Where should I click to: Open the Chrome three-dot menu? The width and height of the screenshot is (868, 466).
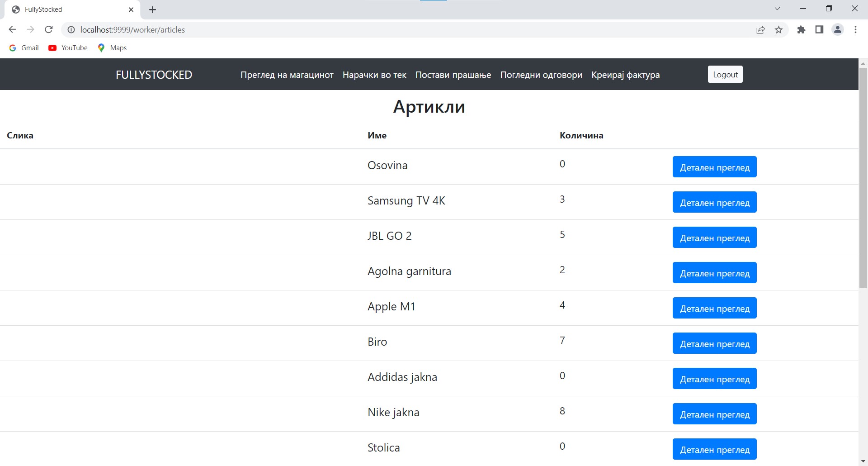click(855, 30)
